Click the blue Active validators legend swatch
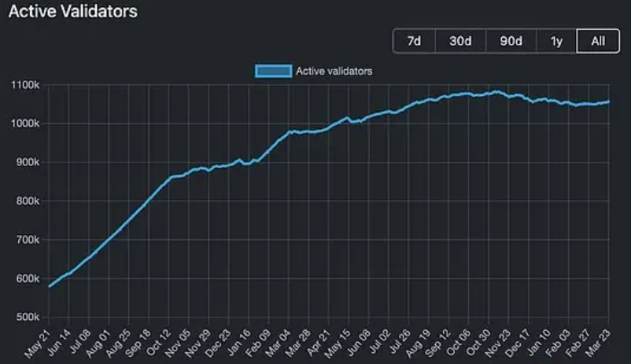631x364 pixels. click(273, 72)
